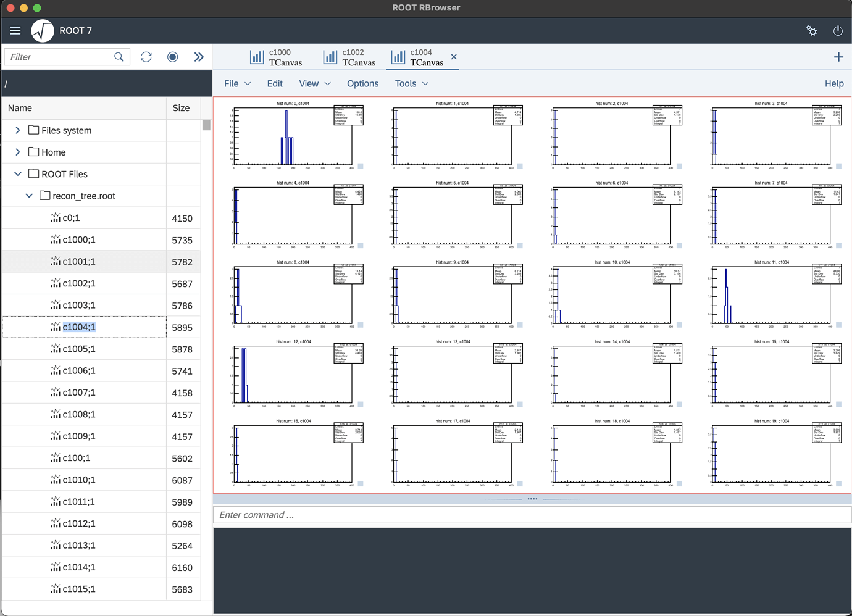The image size is (852, 616).
Task: Open the View dropdown menu
Action: (x=315, y=83)
